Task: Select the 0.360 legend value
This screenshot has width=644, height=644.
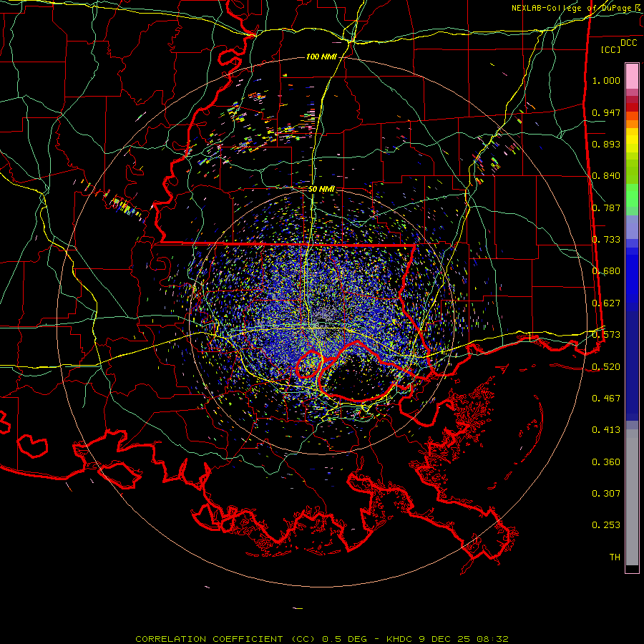Action: 606,462
